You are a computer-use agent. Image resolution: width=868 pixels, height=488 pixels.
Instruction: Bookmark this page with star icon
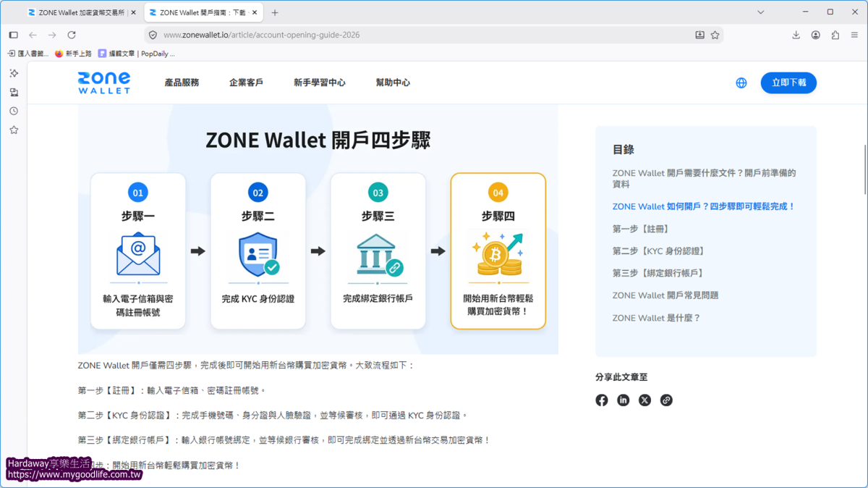click(x=715, y=35)
